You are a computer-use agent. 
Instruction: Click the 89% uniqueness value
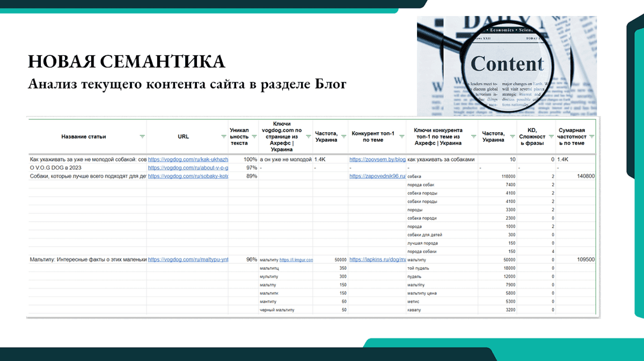(252, 176)
